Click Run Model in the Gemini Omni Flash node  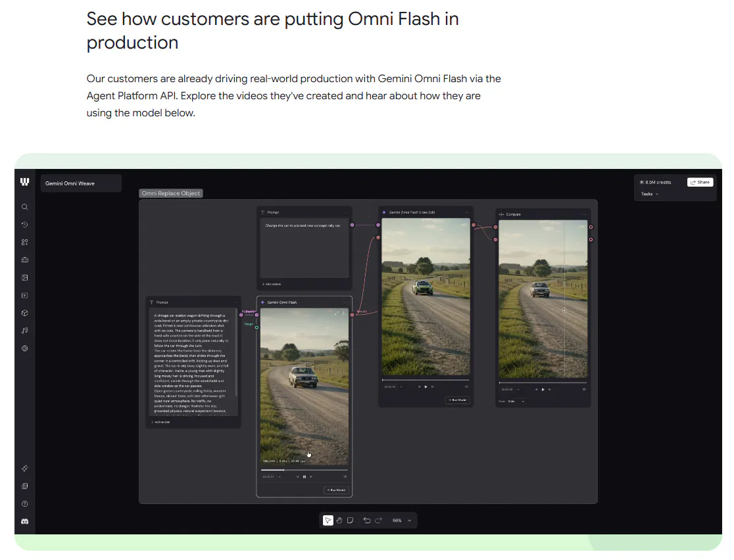click(x=336, y=490)
